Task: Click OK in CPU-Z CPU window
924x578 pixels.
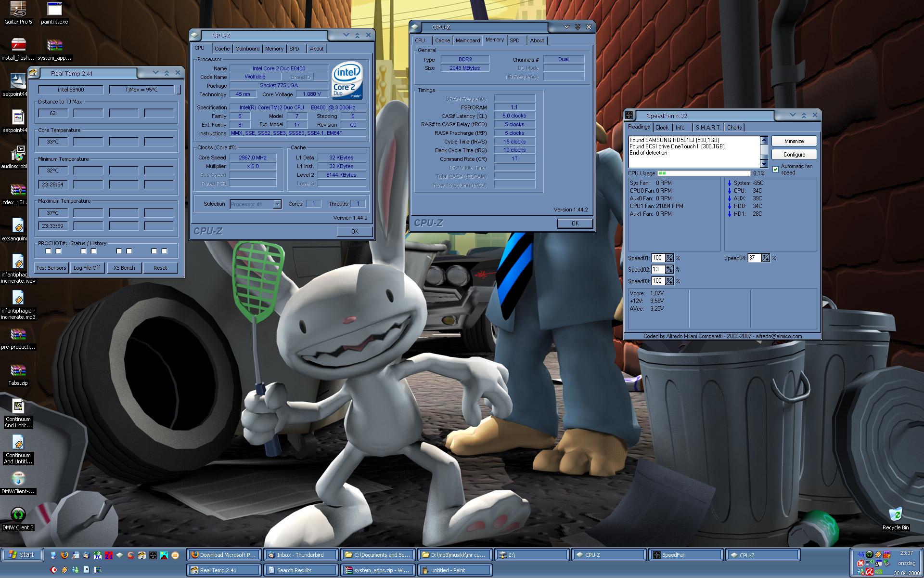Action: [355, 232]
